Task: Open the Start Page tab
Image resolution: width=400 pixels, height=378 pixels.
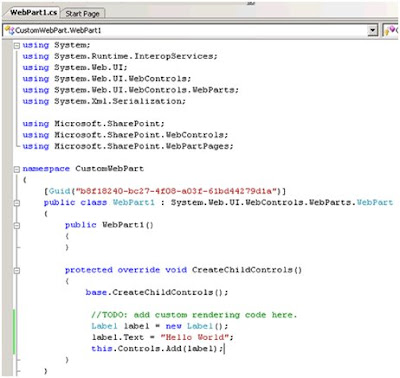Action: tap(83, 13)
